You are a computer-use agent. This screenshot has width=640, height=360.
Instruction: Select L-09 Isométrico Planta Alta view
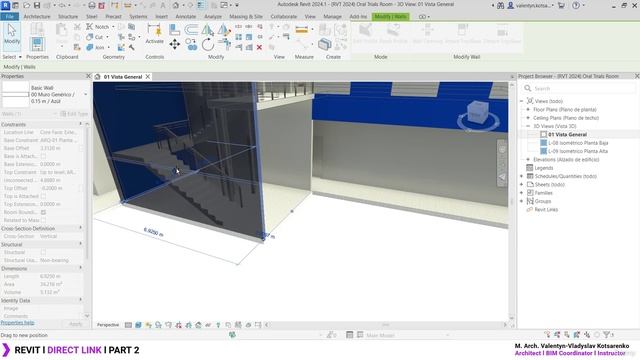click(x=578, y=151)
